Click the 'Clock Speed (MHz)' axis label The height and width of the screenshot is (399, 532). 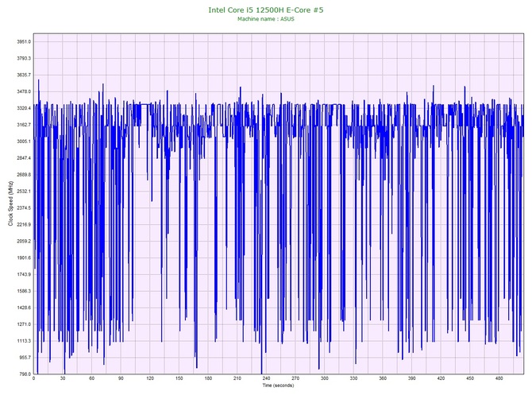pos(11,203)
